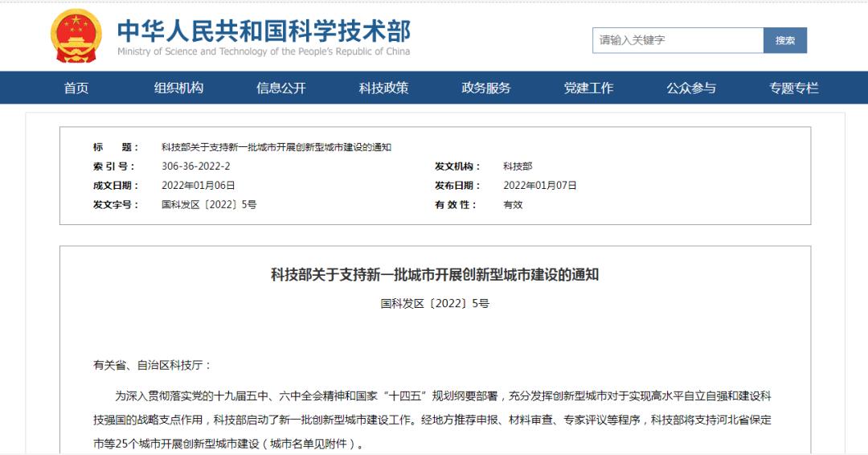Select the 有效性 value 有效
Screen dimensions: 868x455
click(513, 205)
